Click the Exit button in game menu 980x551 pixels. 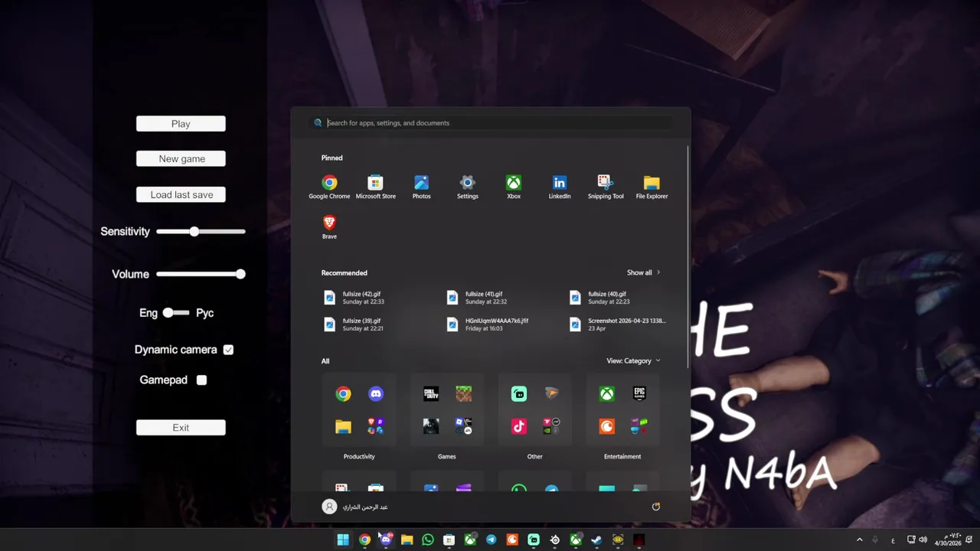181,428
